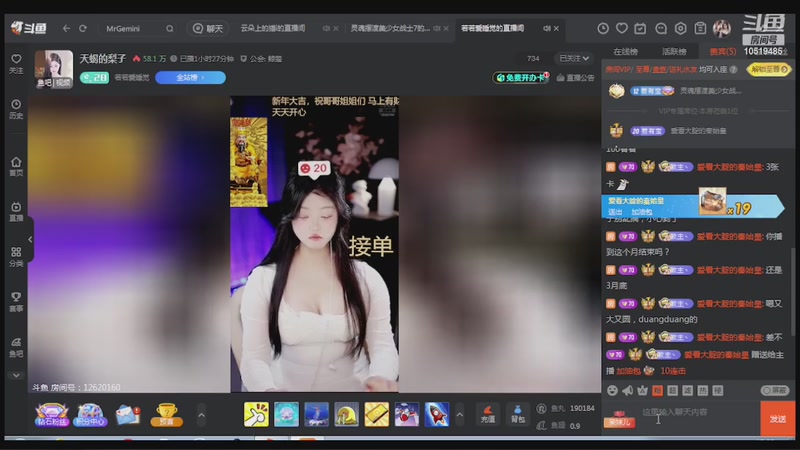Send the gold ticket gift
The image size is (800, 450).
pyautogui.click(x=377, y=414)
